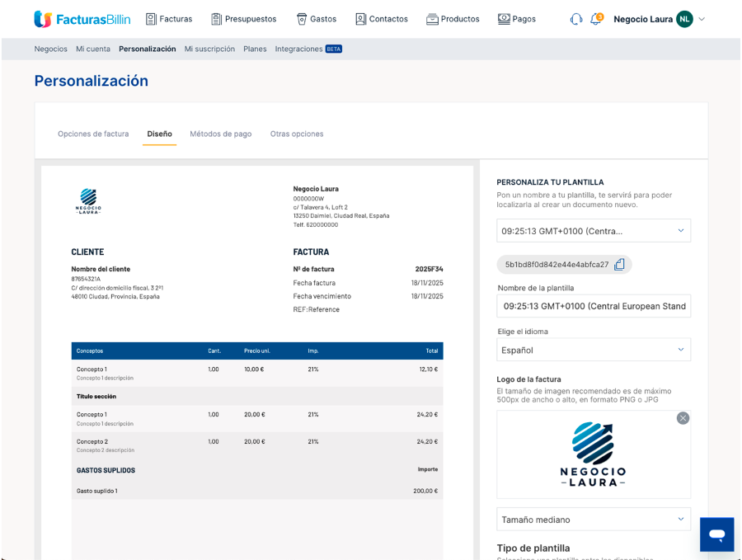Image resolution: width=742 pixels, height=560 pixels.
Task: Click the NL user avatar
Action: coord(684,19)
